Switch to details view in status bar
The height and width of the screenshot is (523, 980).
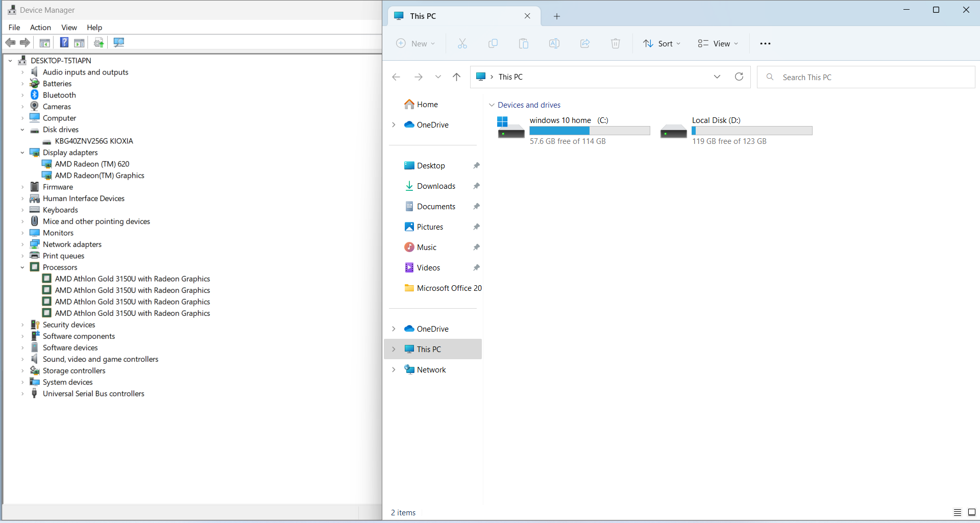tap(958, 512)
